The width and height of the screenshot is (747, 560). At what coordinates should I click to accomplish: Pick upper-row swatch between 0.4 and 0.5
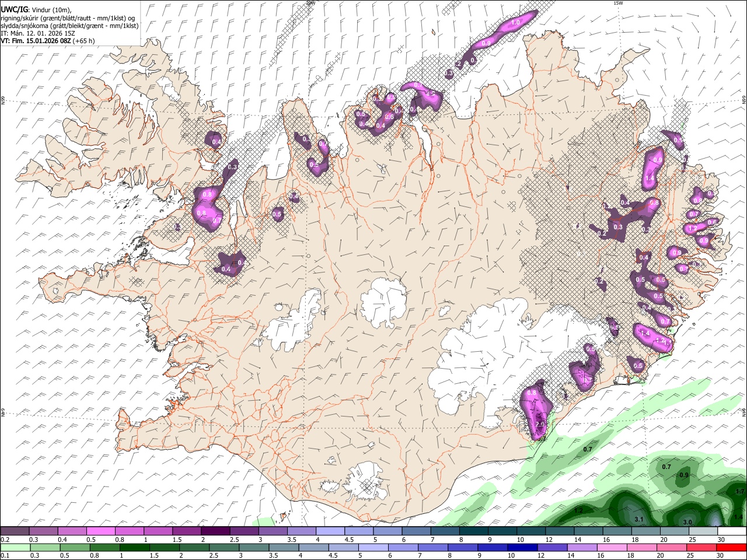tap(72, 531)
